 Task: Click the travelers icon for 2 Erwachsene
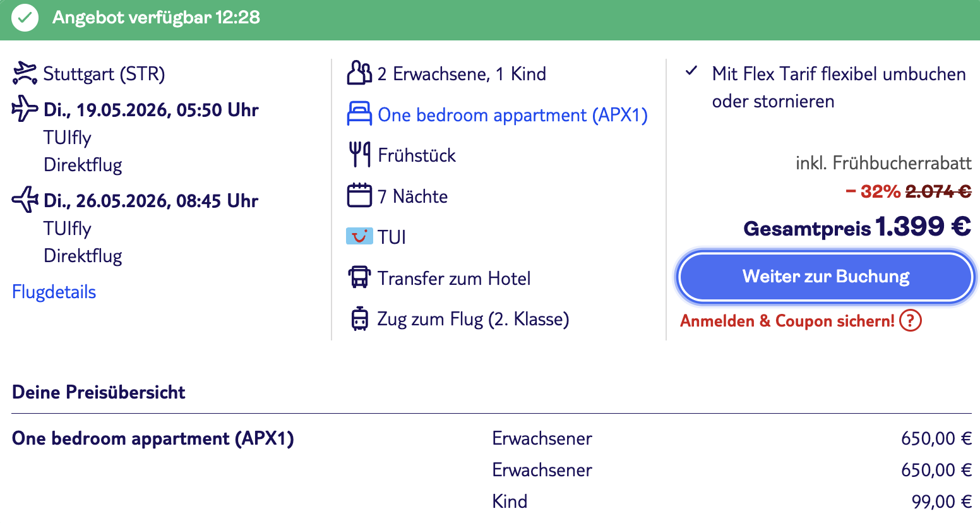pos(359,73)
